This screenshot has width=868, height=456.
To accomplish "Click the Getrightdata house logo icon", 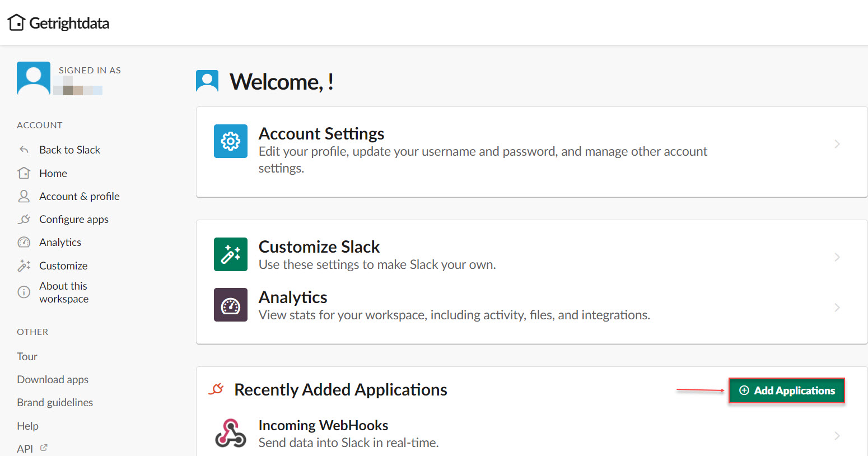I will coord(16,22).
